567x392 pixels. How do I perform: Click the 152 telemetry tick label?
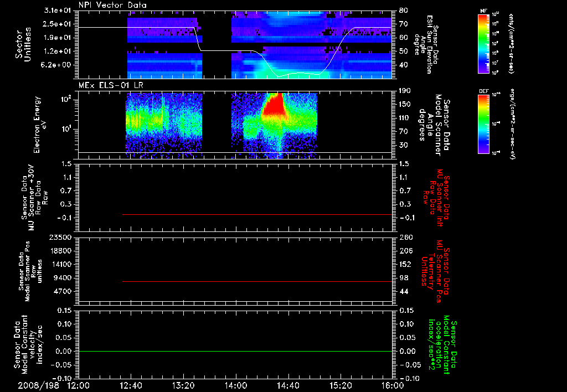point(406,264)
